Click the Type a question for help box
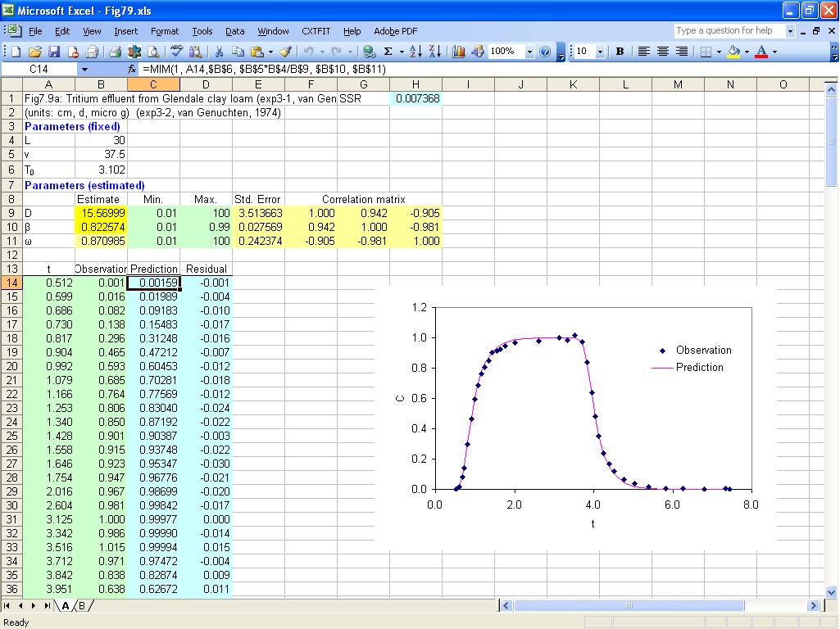This screenshot has width=840, height=629. [x=729, y=30]
